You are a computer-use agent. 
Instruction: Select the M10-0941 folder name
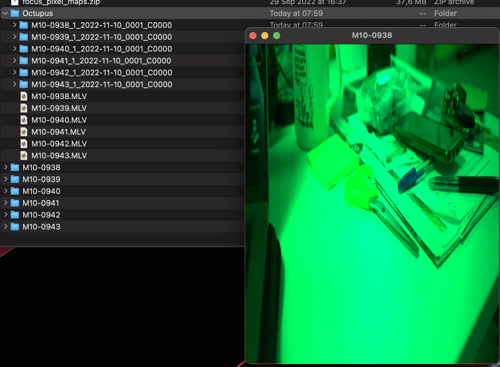click(41, 203)
